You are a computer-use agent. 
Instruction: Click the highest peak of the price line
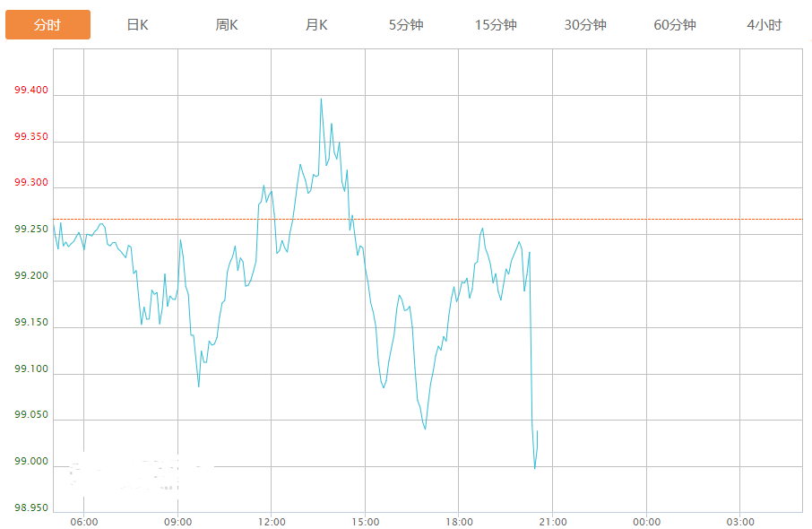[x=321, y=100]
